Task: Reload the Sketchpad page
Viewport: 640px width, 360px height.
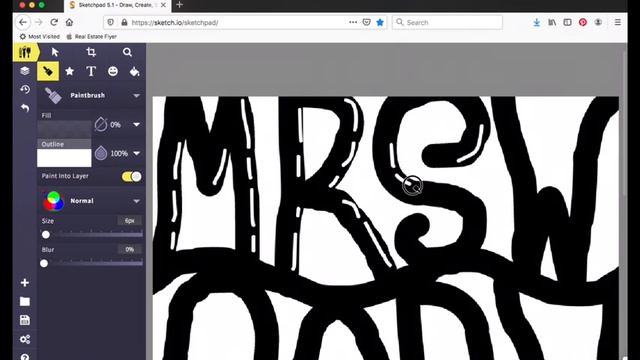Action: click(x=54, y=22)
